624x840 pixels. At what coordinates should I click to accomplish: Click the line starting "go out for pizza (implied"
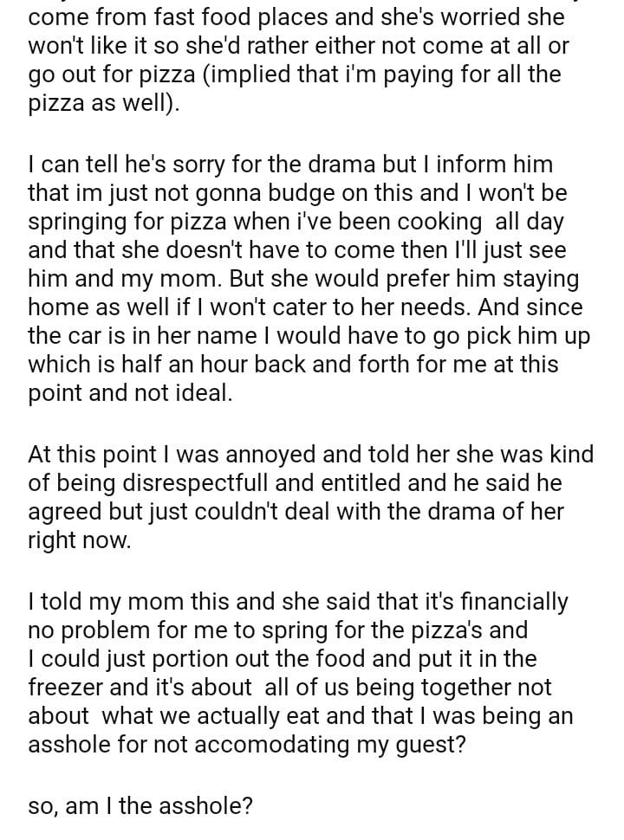(x=295, y=74)
